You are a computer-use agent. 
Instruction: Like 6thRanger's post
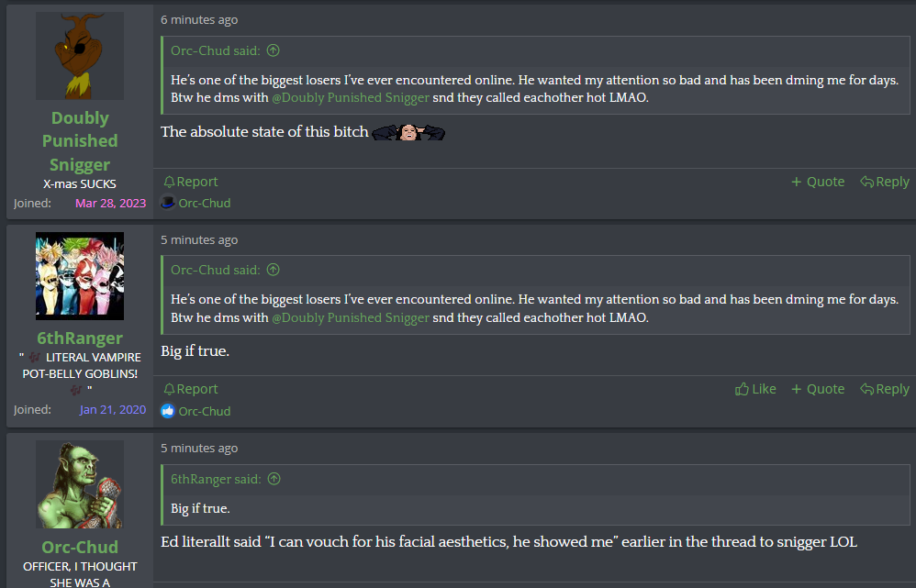point(755,389)
